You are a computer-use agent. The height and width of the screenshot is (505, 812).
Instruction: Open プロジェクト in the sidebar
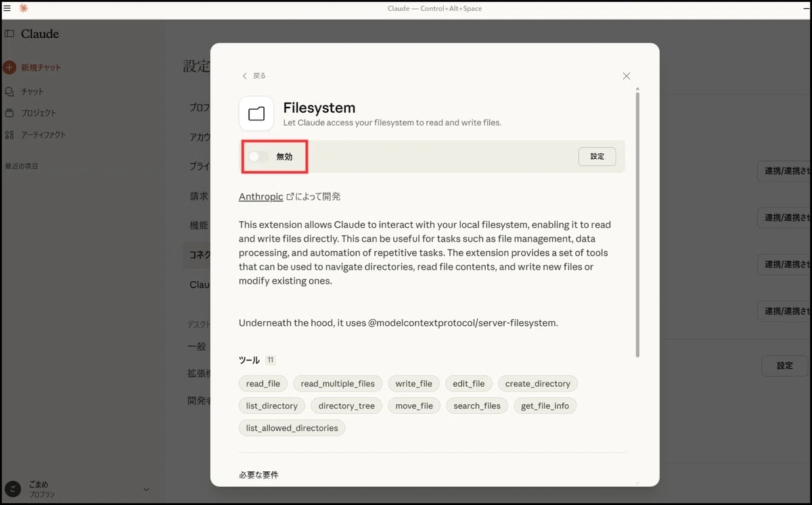(39, 113)
